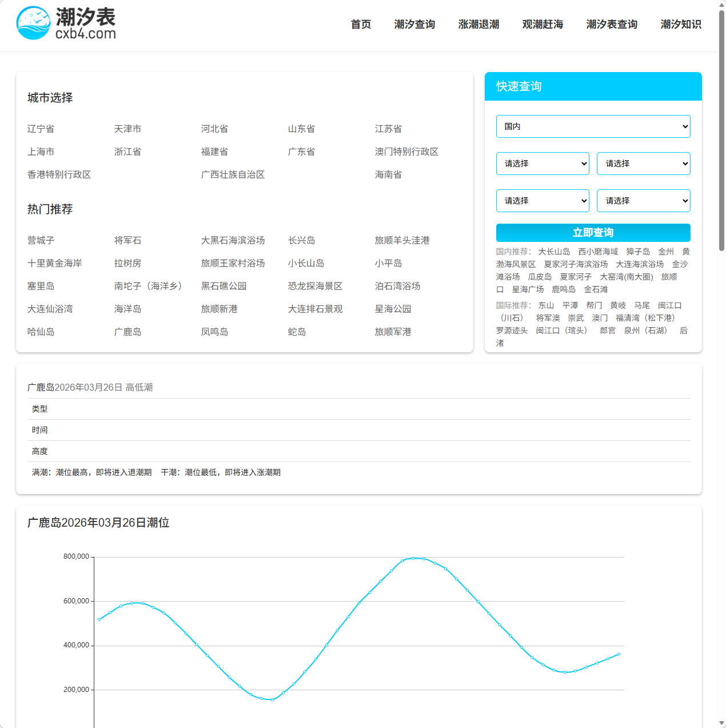Open the 首页 menu item

[360, 25]
